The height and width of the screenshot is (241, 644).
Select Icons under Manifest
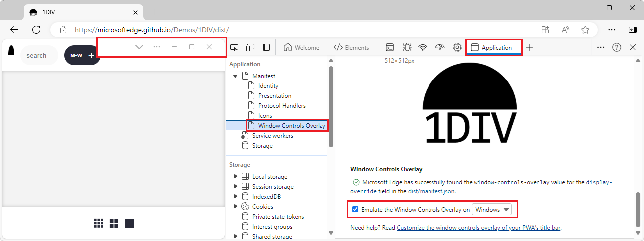(x=265, y=116)
